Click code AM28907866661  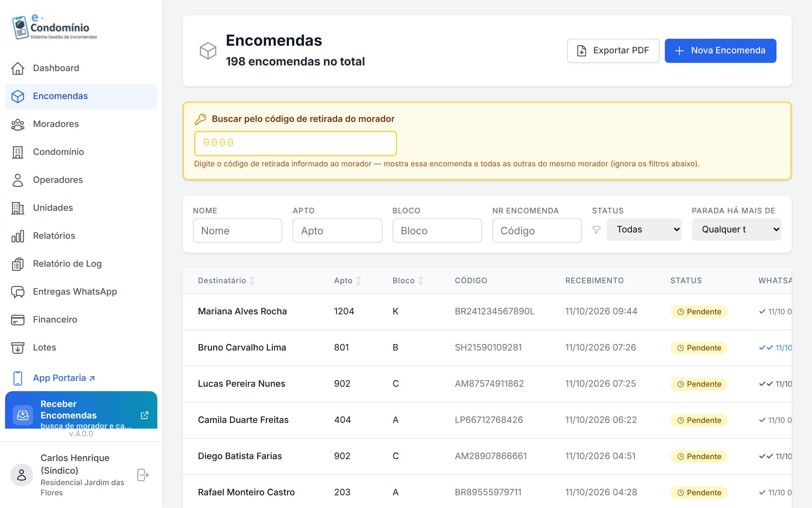[491, 456]
